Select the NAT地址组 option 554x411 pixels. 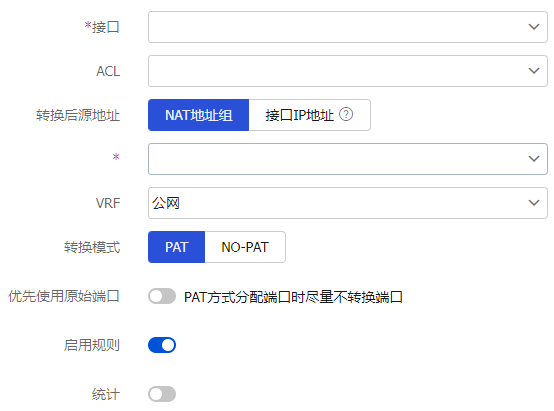tap(199, 115)
